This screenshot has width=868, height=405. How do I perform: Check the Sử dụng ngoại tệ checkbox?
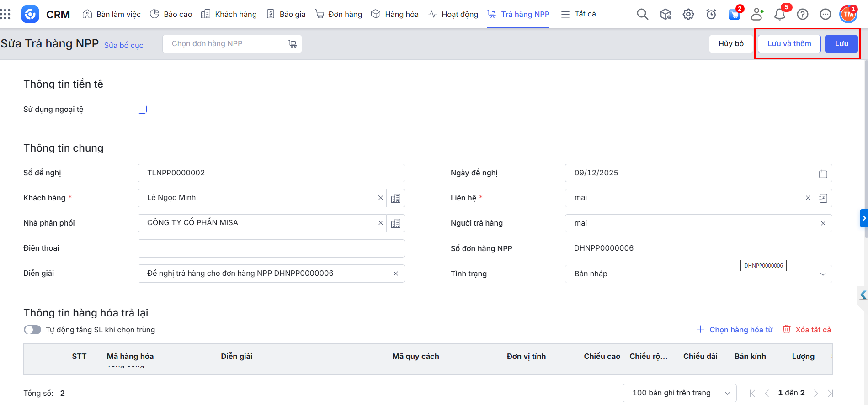[142, 109]
